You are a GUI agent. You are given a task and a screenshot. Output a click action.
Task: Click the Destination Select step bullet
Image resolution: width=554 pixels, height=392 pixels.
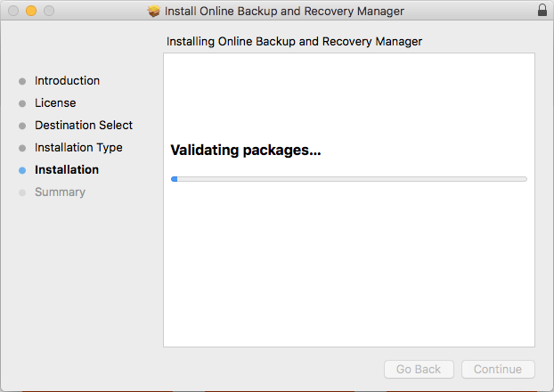[x=22, y=126]
